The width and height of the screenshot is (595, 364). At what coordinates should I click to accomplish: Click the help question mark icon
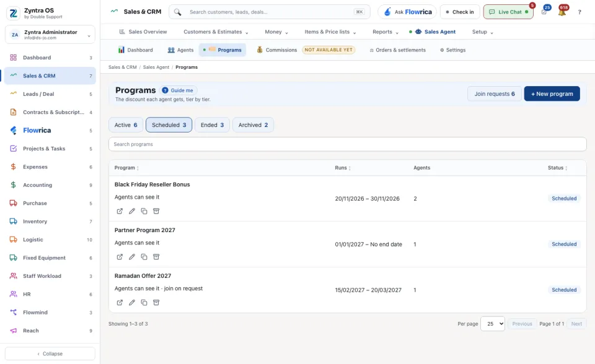[580, 12]
